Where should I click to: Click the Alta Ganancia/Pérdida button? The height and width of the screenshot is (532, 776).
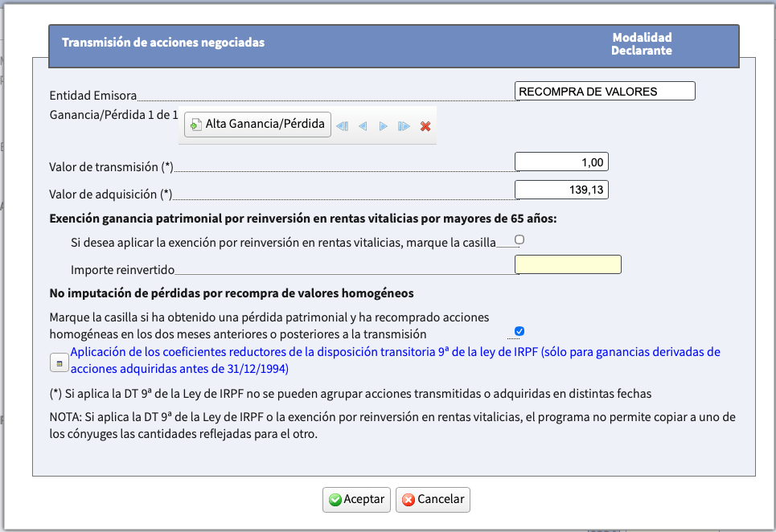pyautogui.click(x=257, y=124)
